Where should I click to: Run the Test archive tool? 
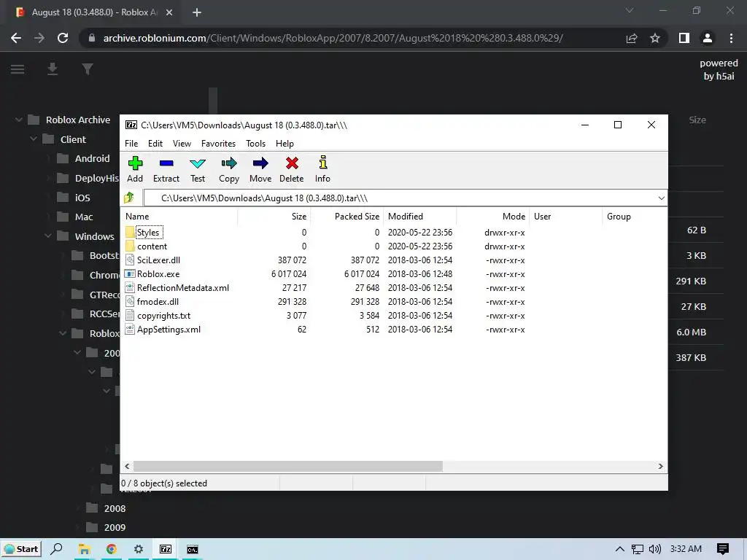pyautogui.click(x=198, y=169)
